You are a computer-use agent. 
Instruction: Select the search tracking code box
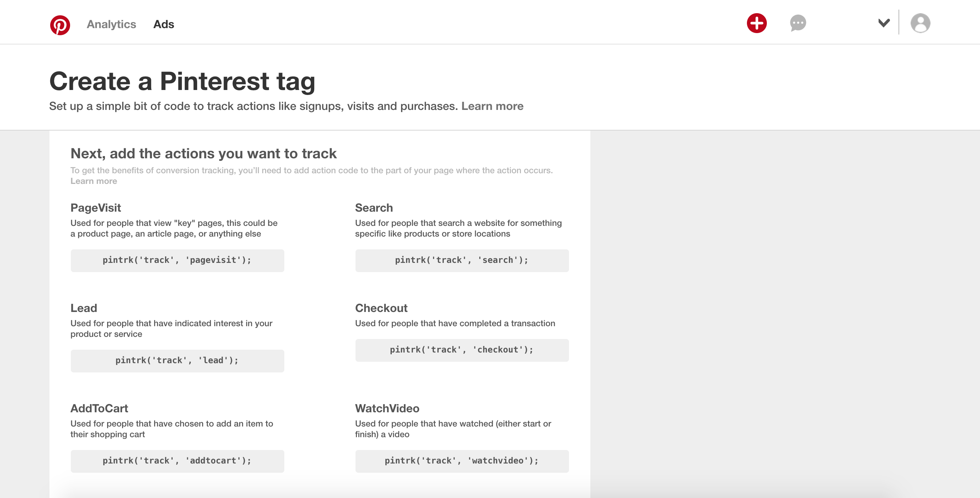[x=462, y=260]
